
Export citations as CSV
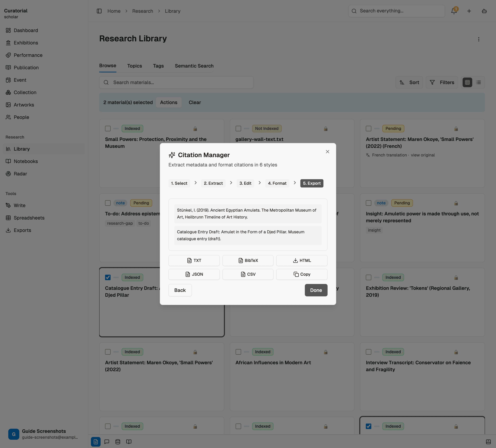coord(248,274)
